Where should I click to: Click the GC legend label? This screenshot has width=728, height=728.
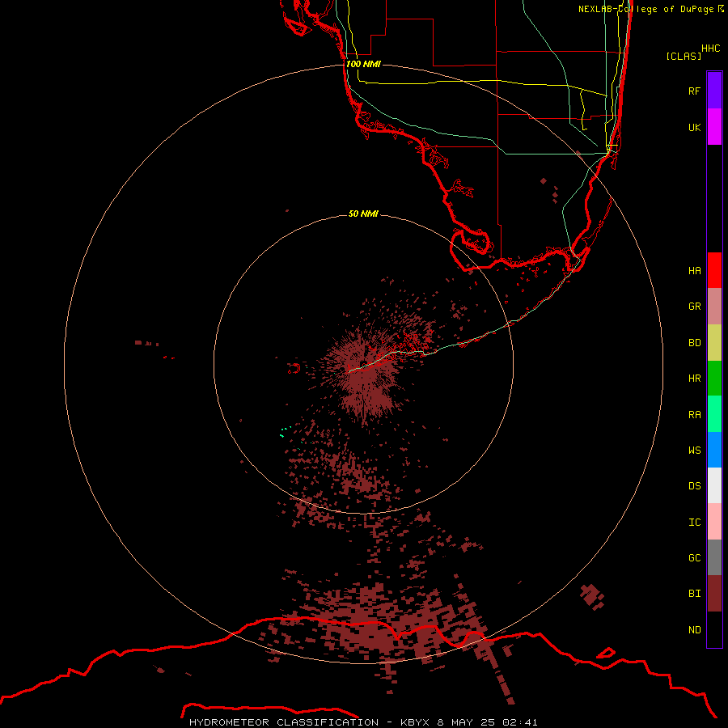click(x=694, y=557)
